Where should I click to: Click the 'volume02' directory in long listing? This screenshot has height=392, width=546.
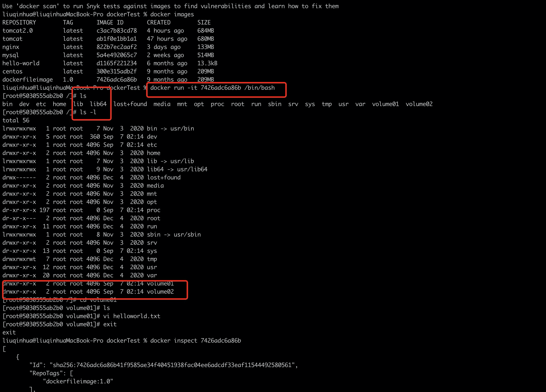tap(160, 292)
